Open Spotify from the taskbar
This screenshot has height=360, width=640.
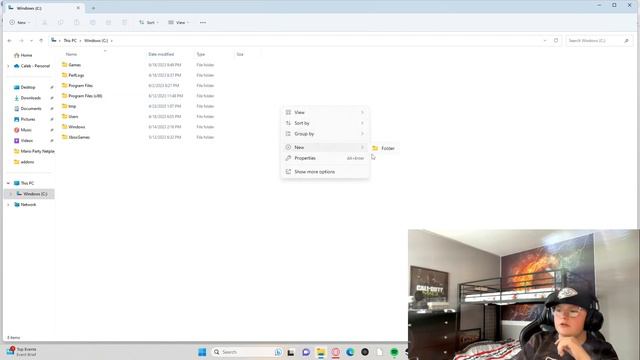[x=394, y=352]
